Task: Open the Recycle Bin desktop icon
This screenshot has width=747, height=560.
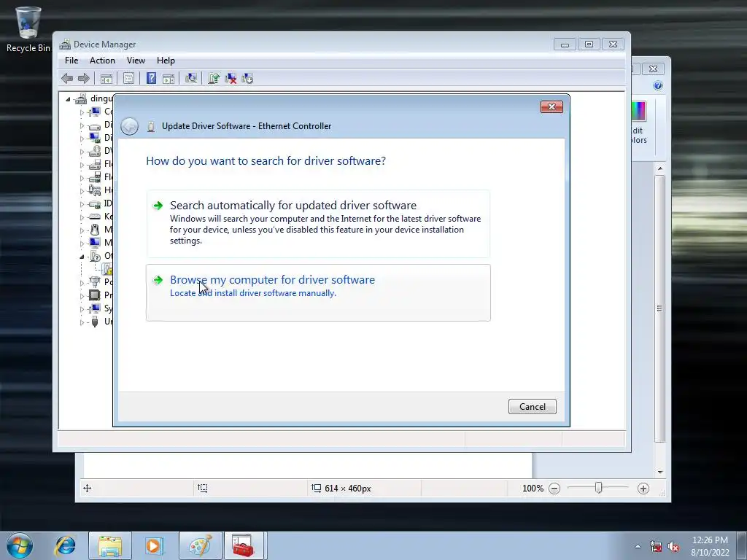Action: click(28, 29)
